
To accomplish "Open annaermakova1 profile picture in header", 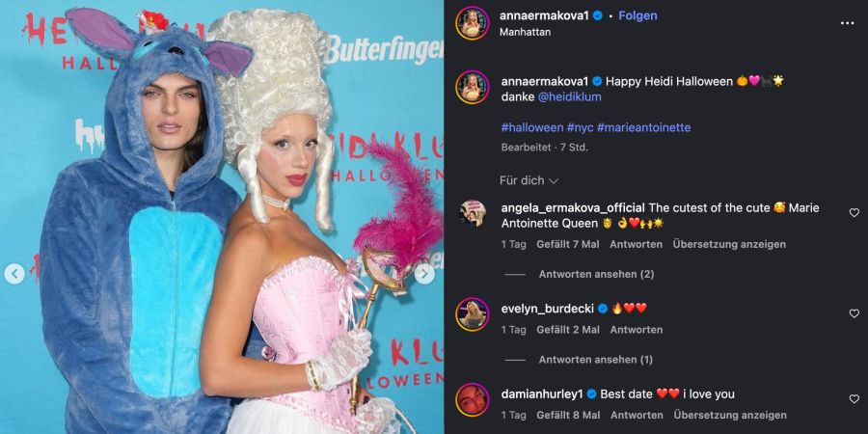I will [x=473, y=23].
